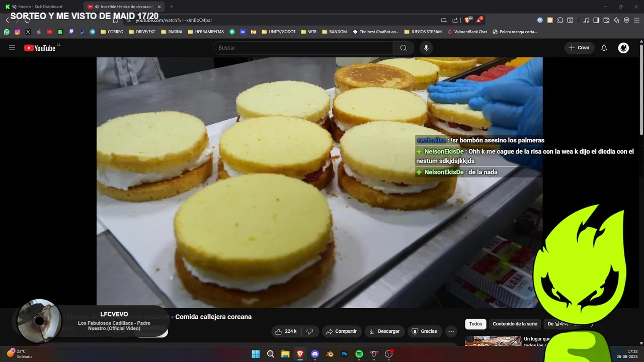The width and height of the screenshot is (644, 362).
Task: Open Polera manga corta bookmark
Action: coord(515,32)
